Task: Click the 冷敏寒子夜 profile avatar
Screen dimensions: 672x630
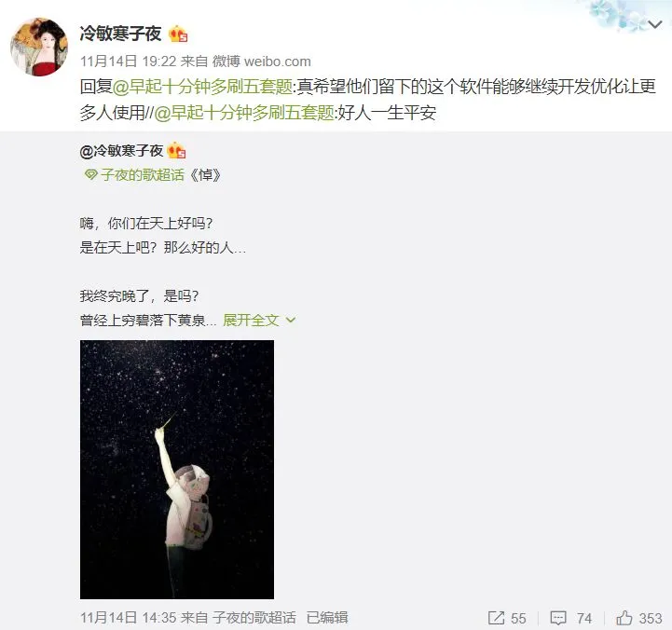Action: [39, 48]
